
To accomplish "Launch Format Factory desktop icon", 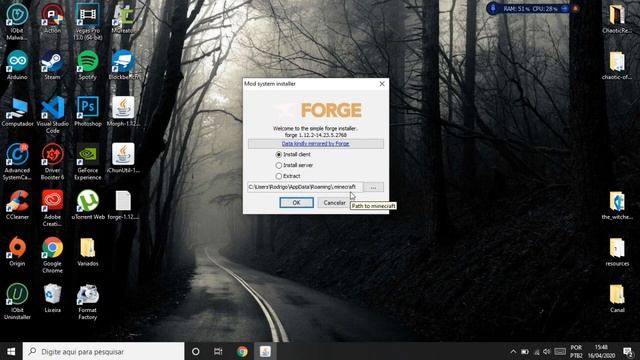I will 87,301.
